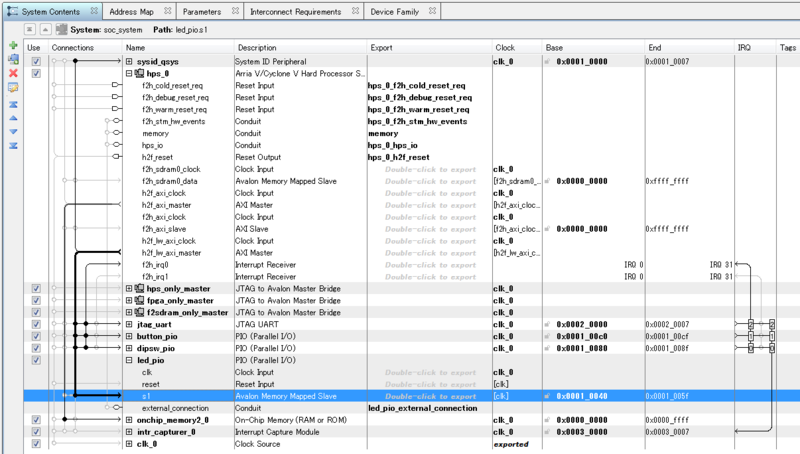
Task: Click the lock icon beside button_pio base 0x0001_00c0
Action: 547,336
